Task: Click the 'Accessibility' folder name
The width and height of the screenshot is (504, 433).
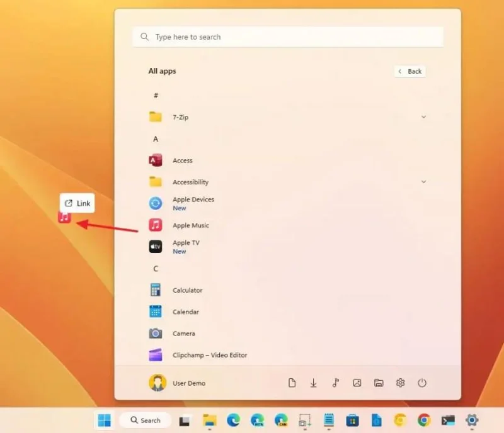Action: point(191,182)
